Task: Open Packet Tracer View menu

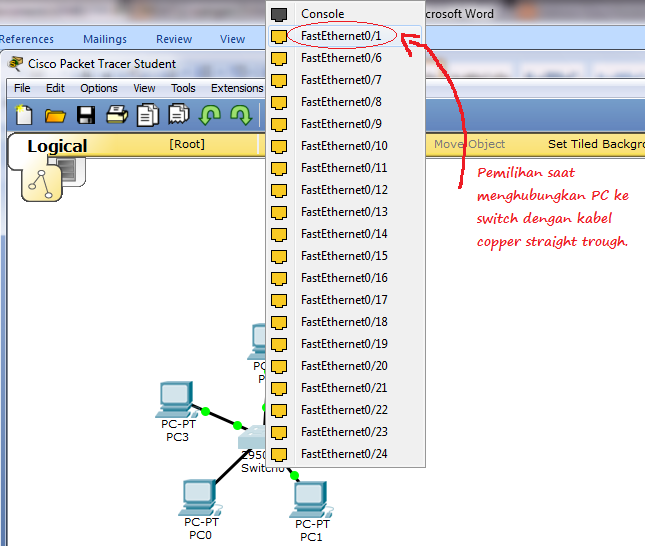Action: (144, 88)
